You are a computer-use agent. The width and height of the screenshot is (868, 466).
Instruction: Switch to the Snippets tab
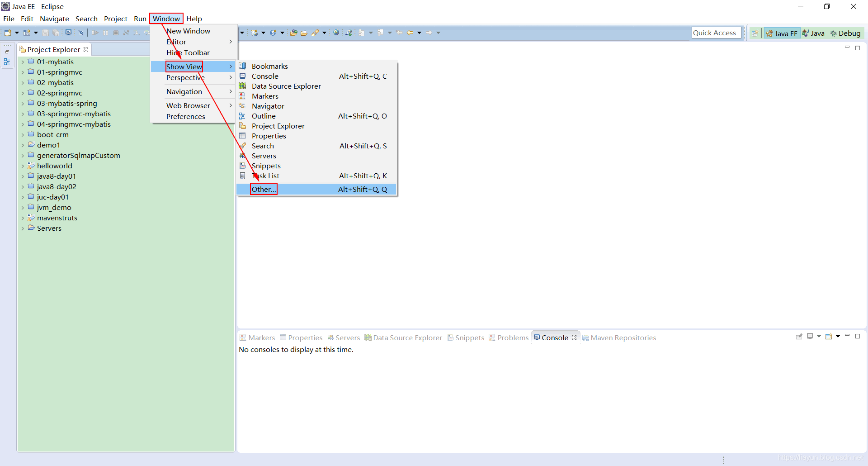point(466,338)
